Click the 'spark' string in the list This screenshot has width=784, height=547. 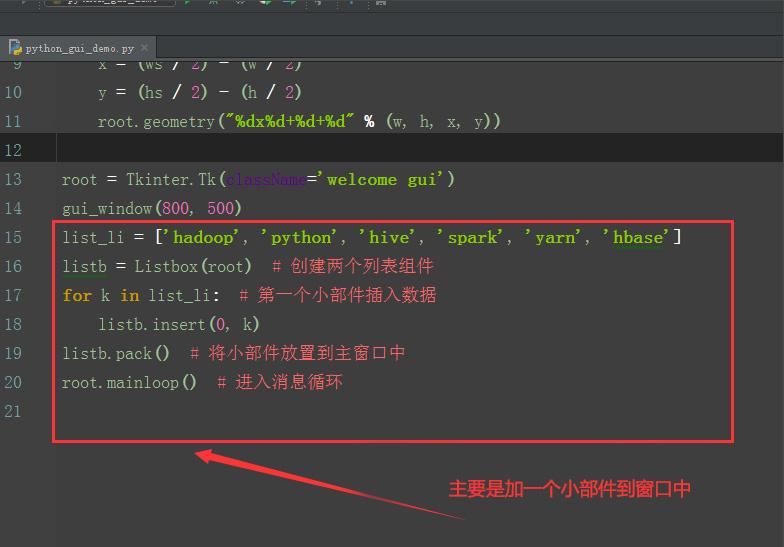[x=472, y=238]
